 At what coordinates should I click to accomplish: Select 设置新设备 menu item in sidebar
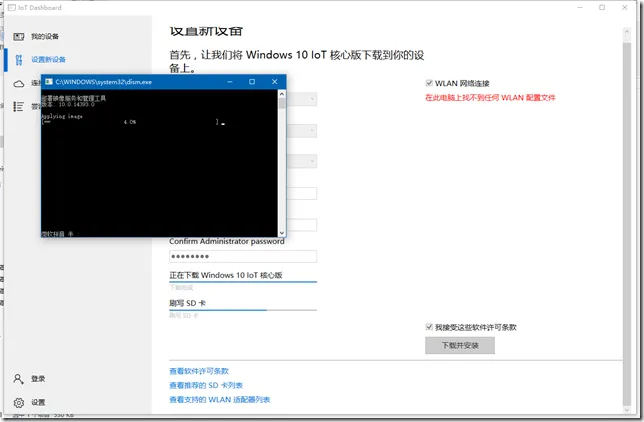[x=48, y=60]
